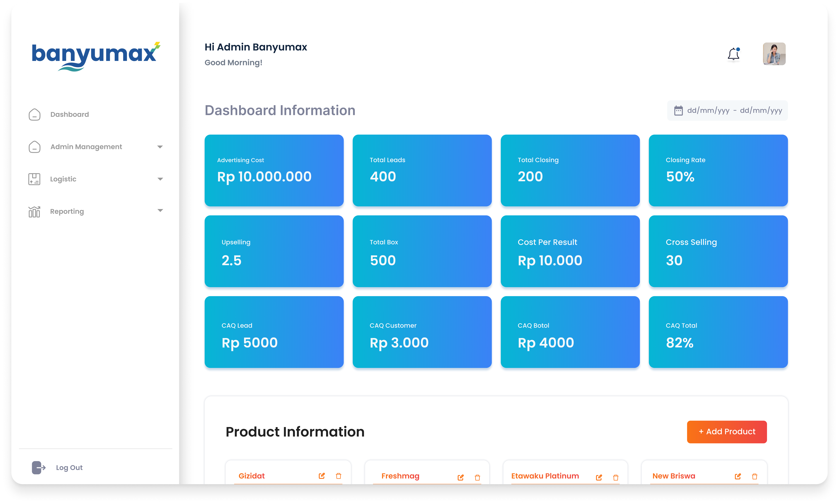
Task: Click the Gizidat product name
Action: [x=251, y=476]
